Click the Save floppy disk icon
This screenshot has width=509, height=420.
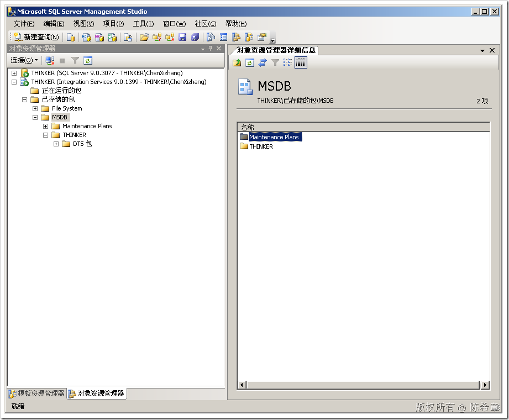(182, 38)
